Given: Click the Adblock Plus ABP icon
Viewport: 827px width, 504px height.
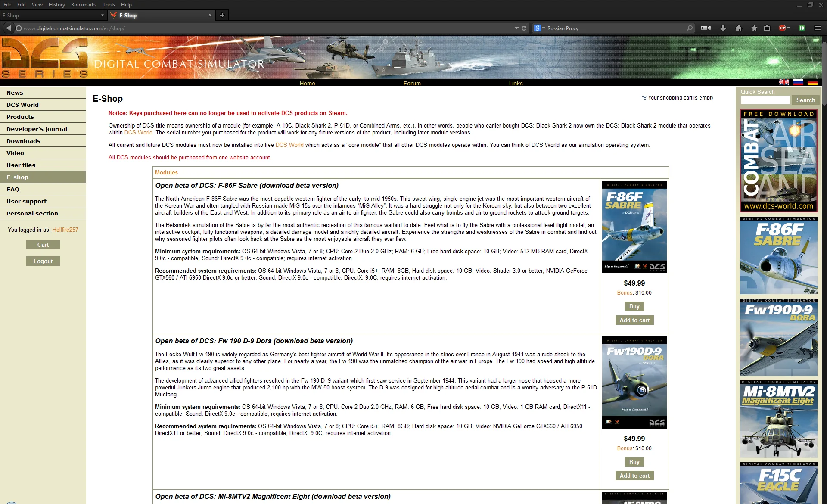Looking at the screenshot, I should 782,28.
